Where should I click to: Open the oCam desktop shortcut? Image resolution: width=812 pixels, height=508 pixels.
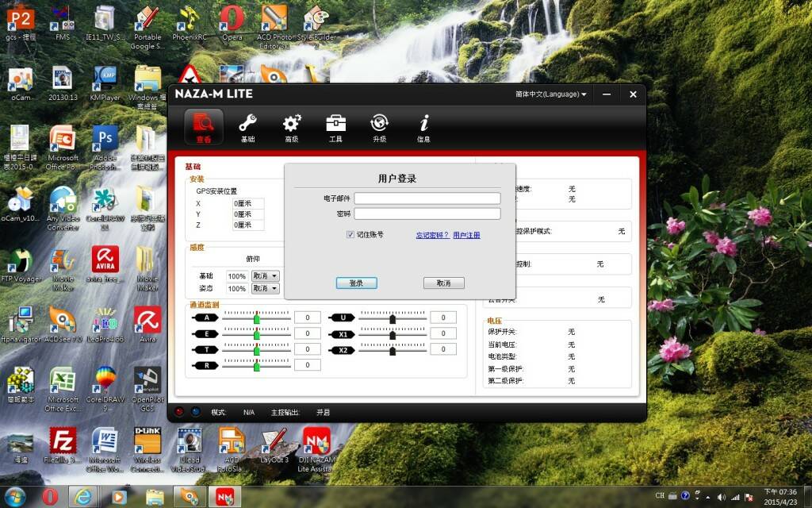pos(21,83)
